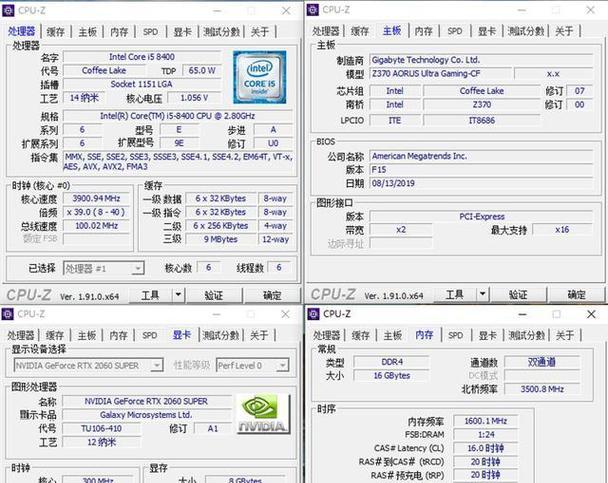Click 验证 button in processor window
Viewport: 608px width, 483px height.
click(x=214, y=295)
